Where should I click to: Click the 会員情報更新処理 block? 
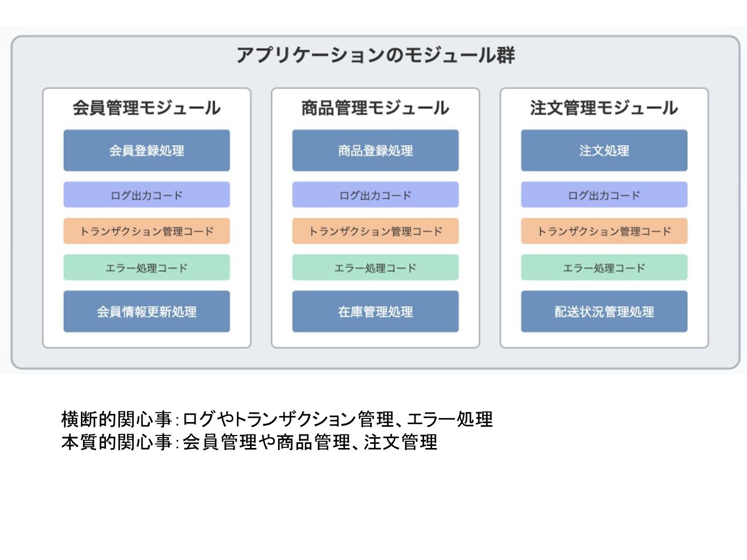(x=147, y=312)
